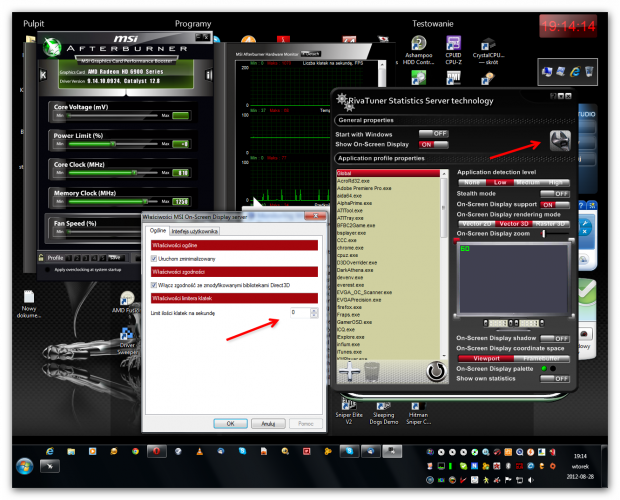This screenshot has width=620, height=500.
Task: Click the Windows Start orb
Action: point(23,465)
